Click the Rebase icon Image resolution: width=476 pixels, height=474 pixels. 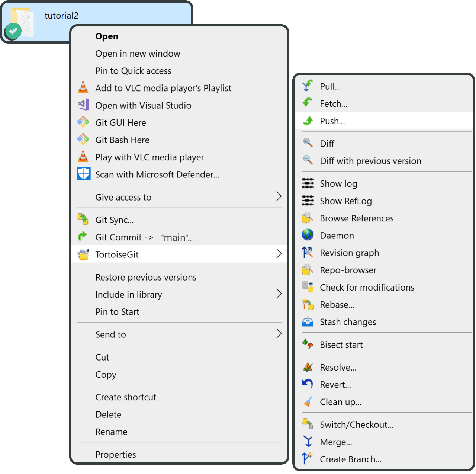[x=308, y=304]
